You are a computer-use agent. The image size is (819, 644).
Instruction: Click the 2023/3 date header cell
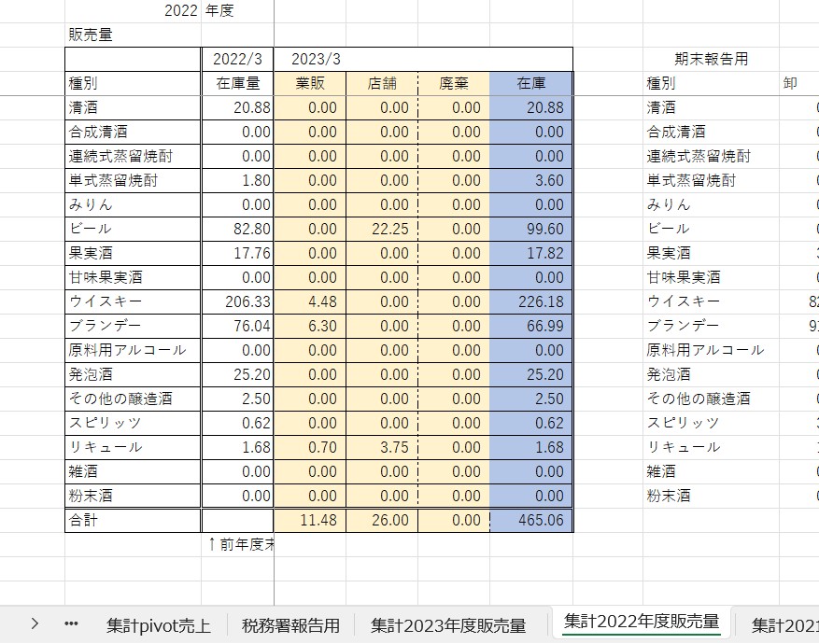pyautogui.click(x=318, y=59)
